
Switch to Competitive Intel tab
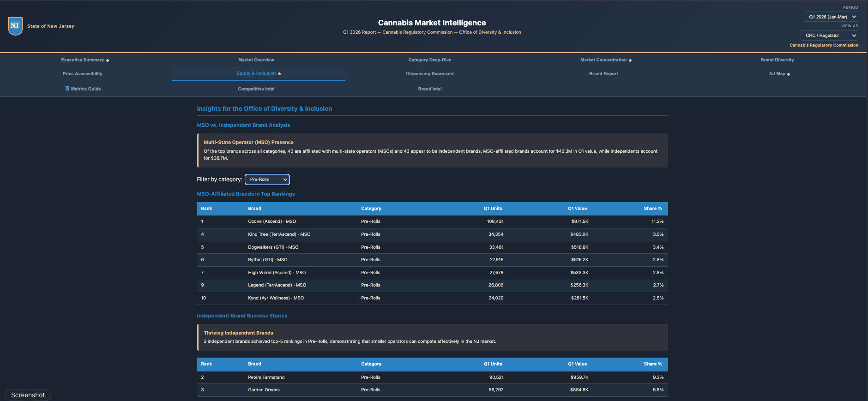pos(256,89)
